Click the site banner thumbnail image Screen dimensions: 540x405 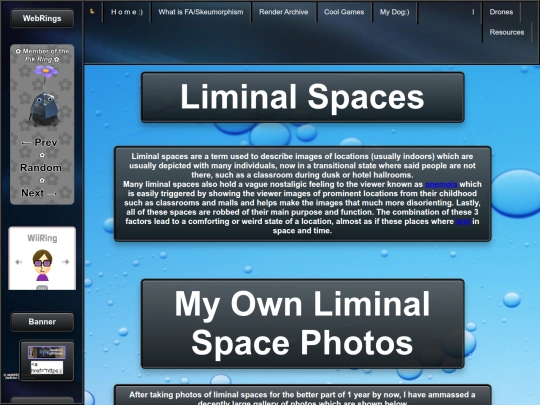pos(46,352)
